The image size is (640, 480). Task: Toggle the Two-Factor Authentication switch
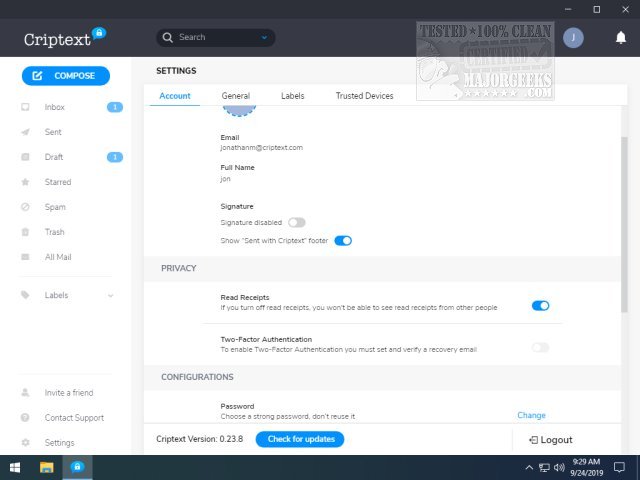click(x=540, y=348)
